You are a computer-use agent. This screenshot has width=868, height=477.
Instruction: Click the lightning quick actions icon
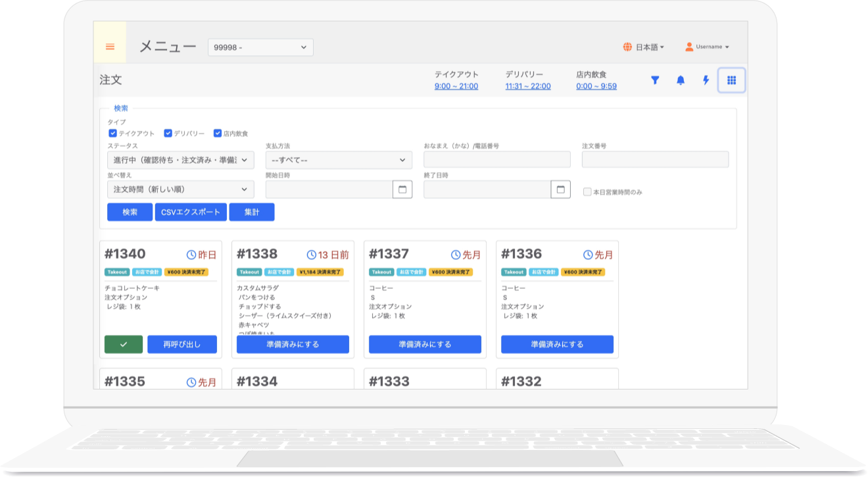(x=706, y=80)
